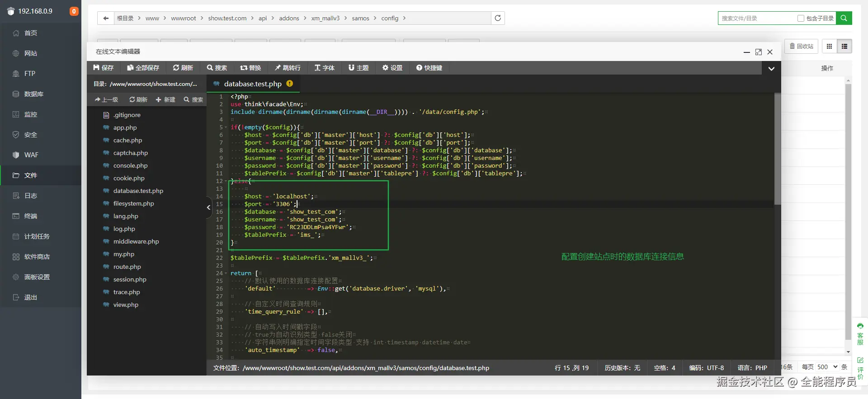This screenshot has height=399, width=868.
Task: Open editor Settings gear
Action: click(392, 68)
